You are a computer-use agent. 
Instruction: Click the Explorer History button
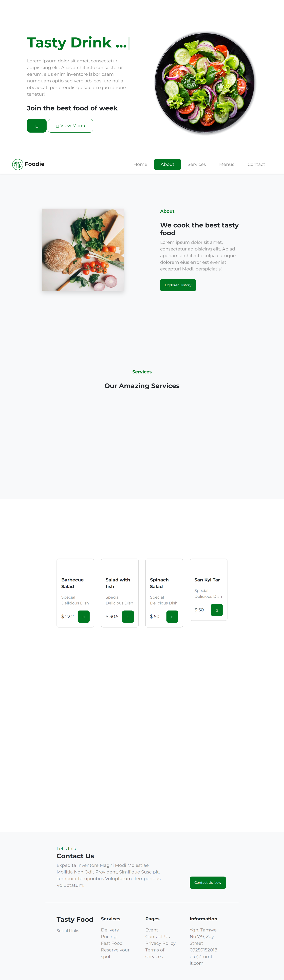pos(178,285)
